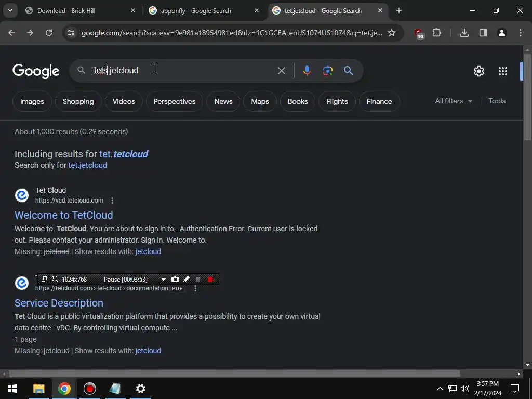Screen dimensions: 532x399
Task: Bookmark this page with the star
Action: (x=392, y=33)
